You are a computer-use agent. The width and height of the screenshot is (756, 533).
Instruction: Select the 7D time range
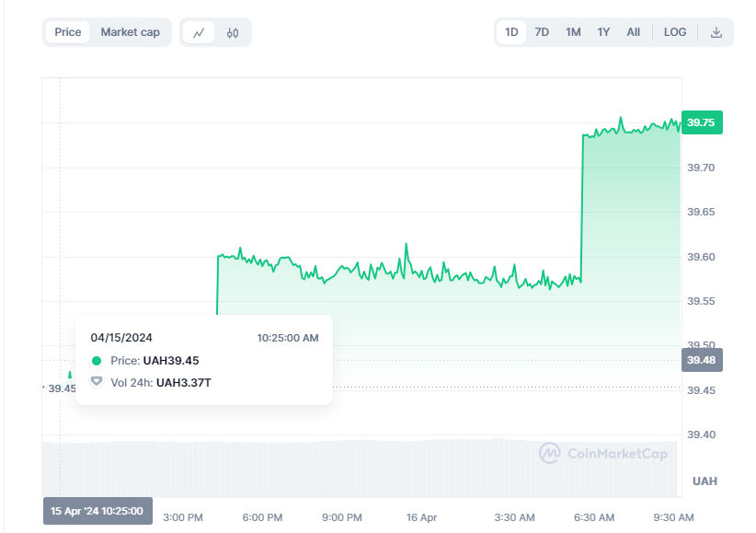[542, 32]
